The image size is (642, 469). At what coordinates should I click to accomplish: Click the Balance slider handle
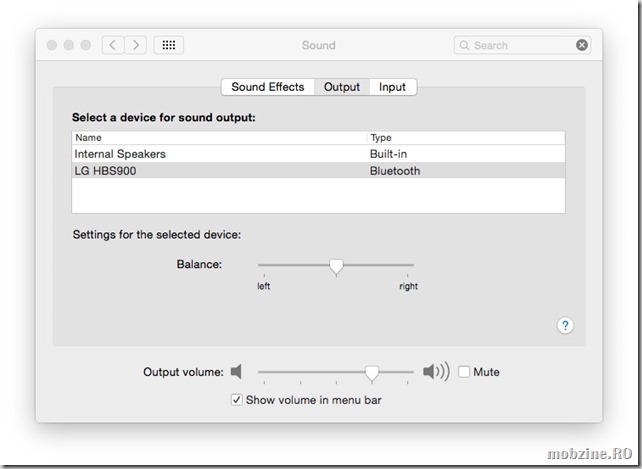336,266
